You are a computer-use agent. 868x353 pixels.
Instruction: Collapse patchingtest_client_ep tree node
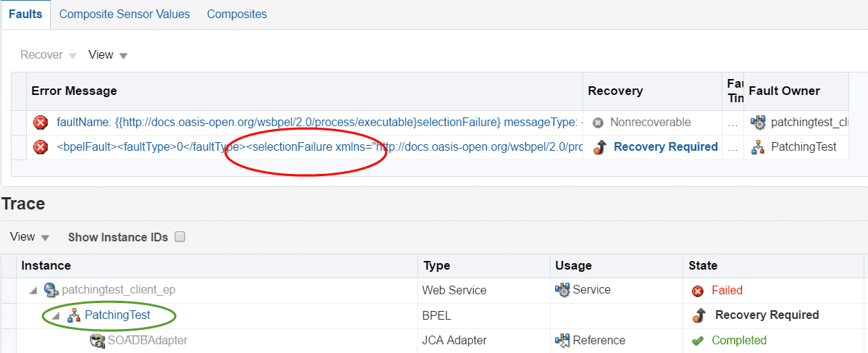34,291
